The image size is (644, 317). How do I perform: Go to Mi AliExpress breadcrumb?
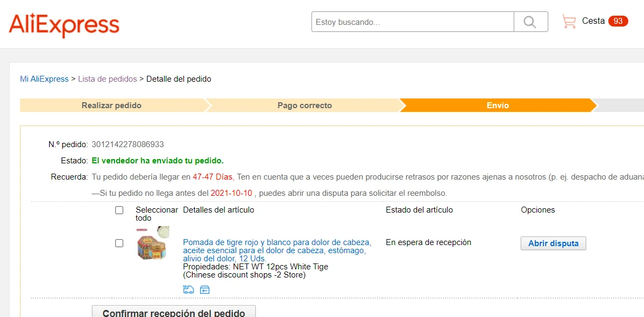(x=44, y=79)
